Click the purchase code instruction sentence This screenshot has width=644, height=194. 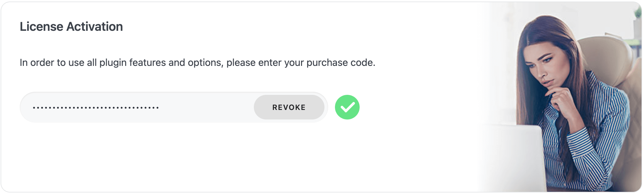click(x=197, y=63)
